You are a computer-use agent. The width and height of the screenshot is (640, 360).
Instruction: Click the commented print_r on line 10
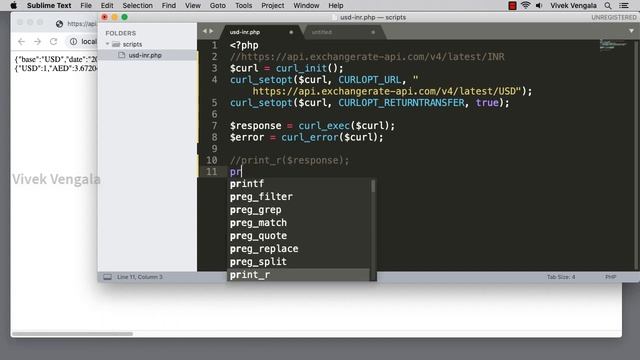click(x=289, y=160)
